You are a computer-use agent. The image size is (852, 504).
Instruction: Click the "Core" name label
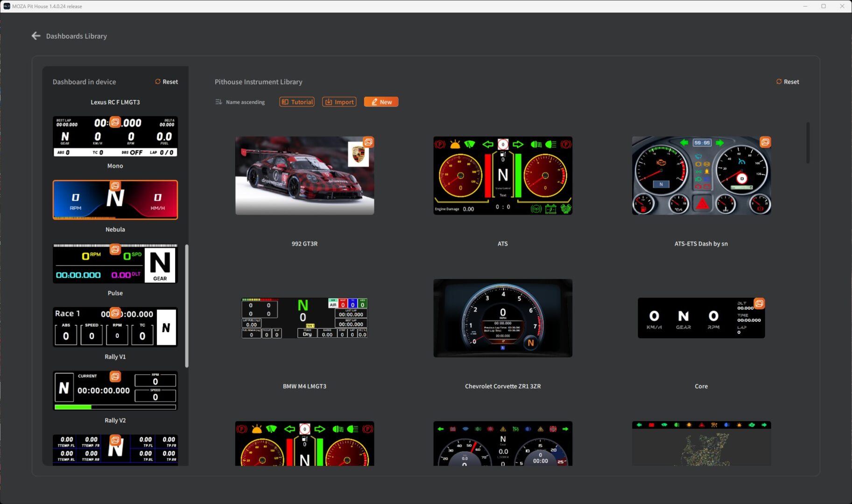click(x=701, y=386)
